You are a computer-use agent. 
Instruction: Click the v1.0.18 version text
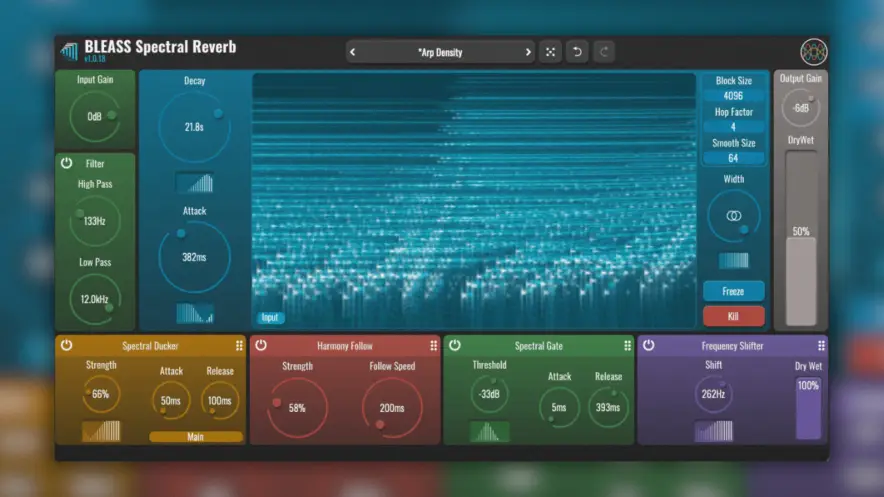[95, 59]
